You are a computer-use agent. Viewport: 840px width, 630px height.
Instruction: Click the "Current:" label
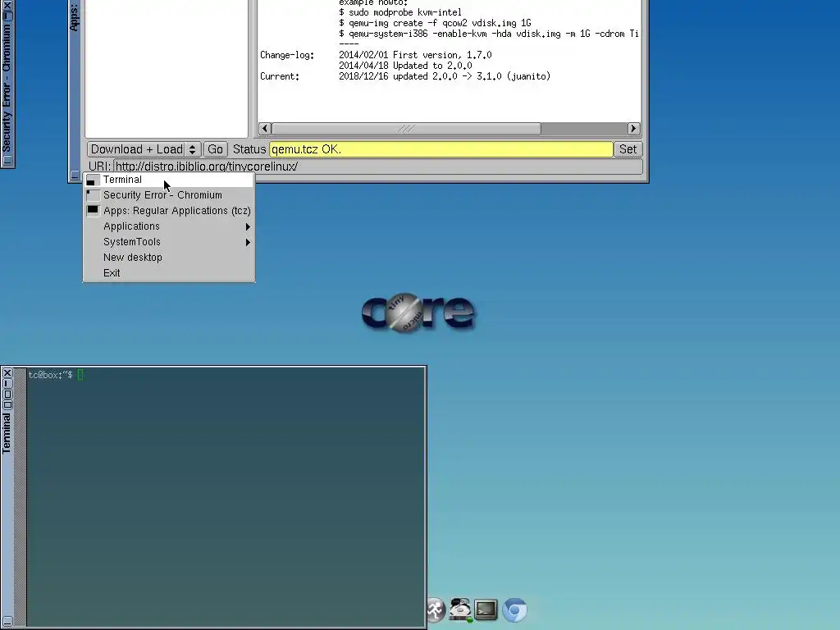[280, 76]
